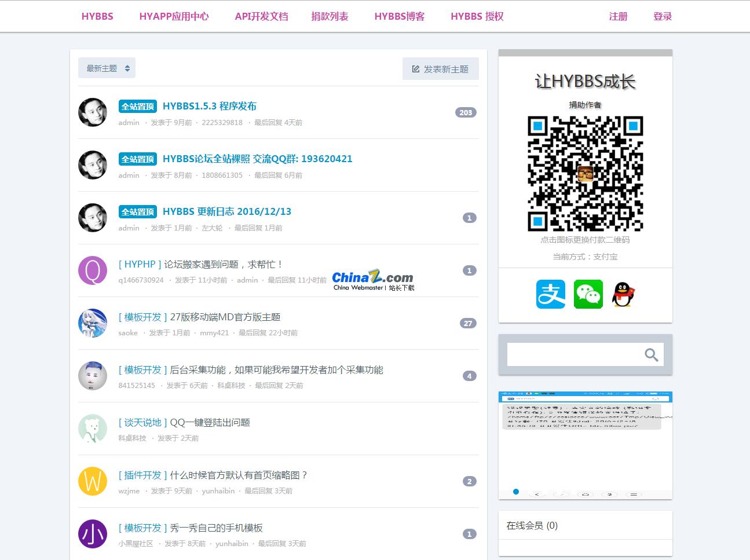The width and height of the screenshot is (750, 560).
Task: Open HYAPP应用中心 menu item
Action: pyautogui.click(x=174, y=16)
